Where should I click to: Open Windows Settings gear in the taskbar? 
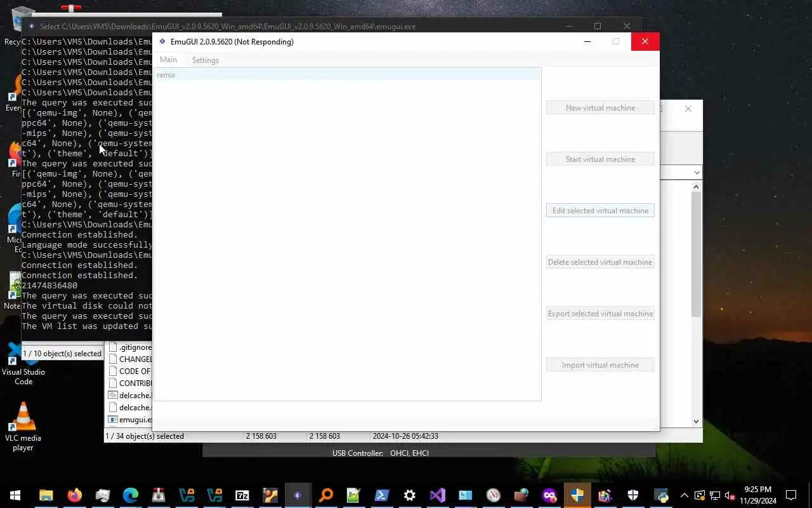click(x=410, y=495)
